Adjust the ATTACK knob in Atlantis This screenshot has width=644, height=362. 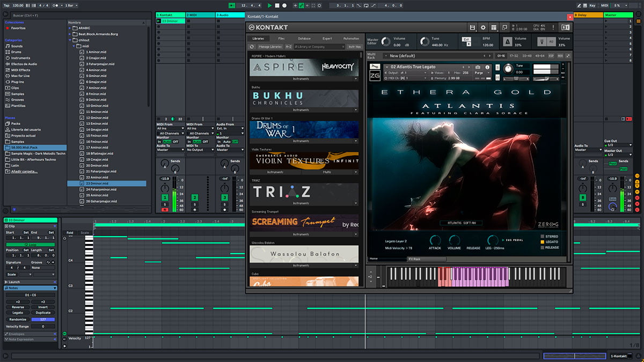(435, 240)
